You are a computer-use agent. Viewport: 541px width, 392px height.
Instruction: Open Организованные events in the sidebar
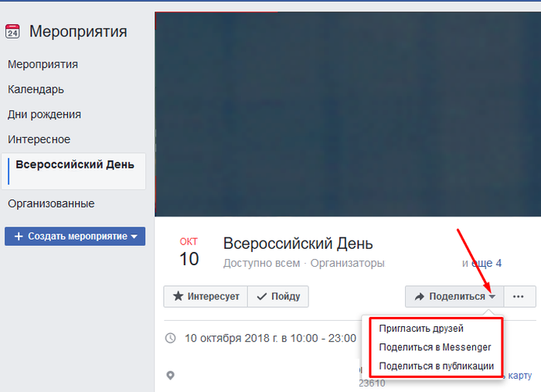point(51,203)
